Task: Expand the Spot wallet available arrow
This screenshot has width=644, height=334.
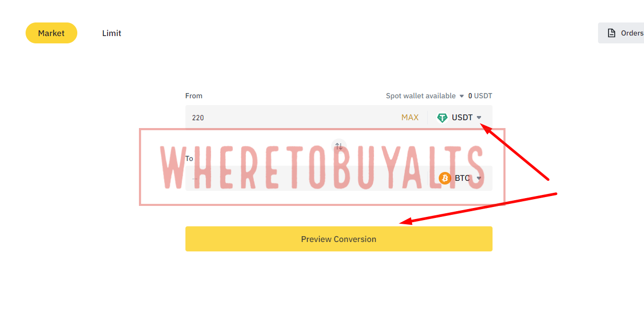Action: click(x=461, y=96)
